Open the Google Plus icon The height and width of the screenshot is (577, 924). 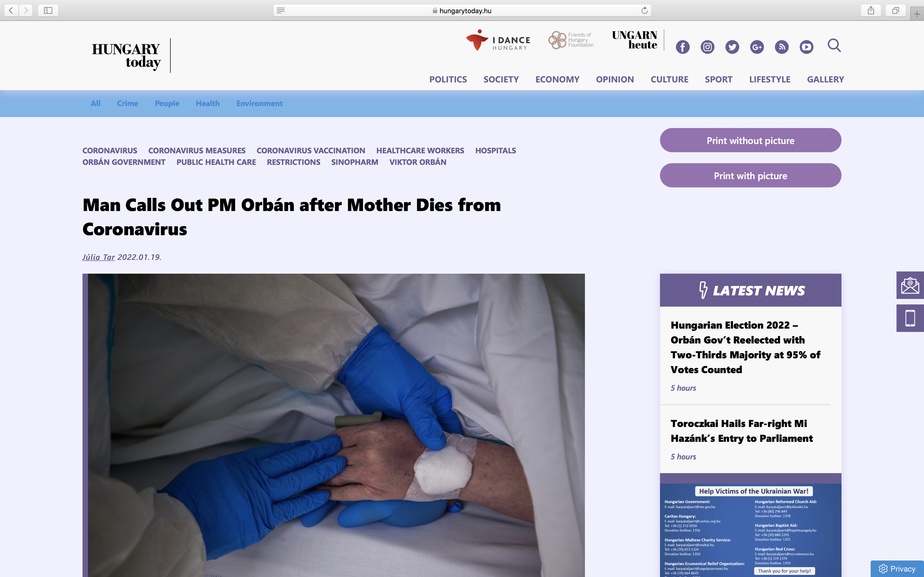tap(757, 47)
